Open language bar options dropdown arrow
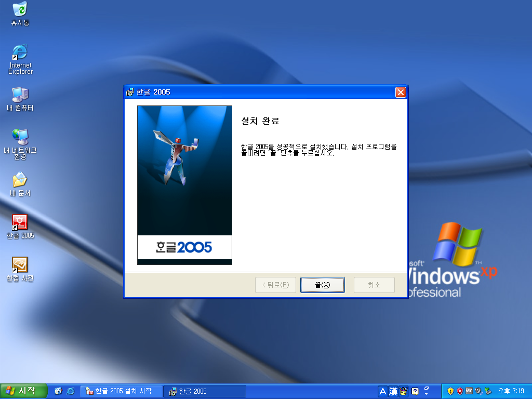The image size is (532, 399). click(427, 394)
